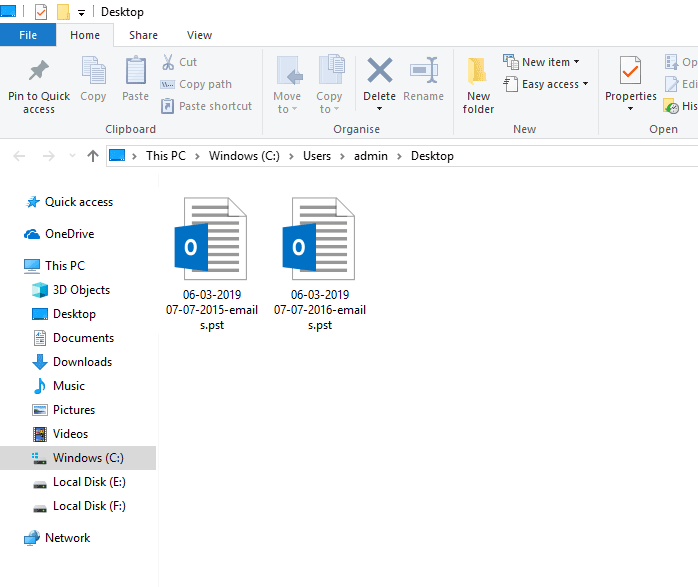Screen dimensions: 698x587
Task: Click the 06-03-2019 07-07-2015-emails.pst filename
Action: click(x=212, y=310)
